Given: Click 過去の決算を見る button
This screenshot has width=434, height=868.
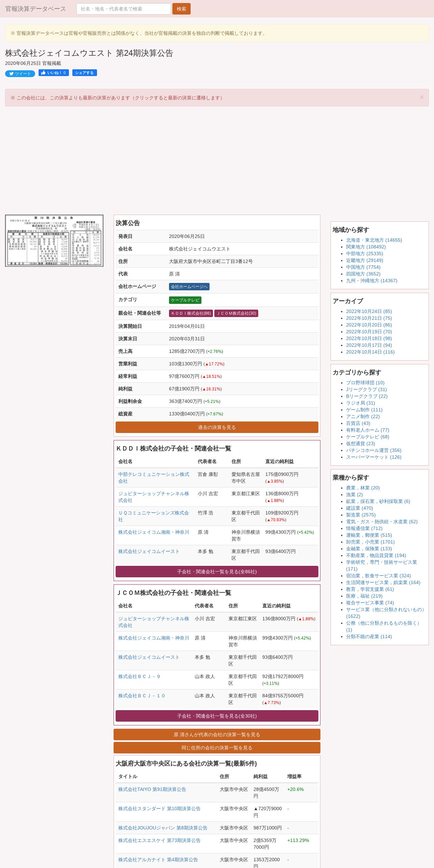Looking at the screenshot, I should point(217,427).
